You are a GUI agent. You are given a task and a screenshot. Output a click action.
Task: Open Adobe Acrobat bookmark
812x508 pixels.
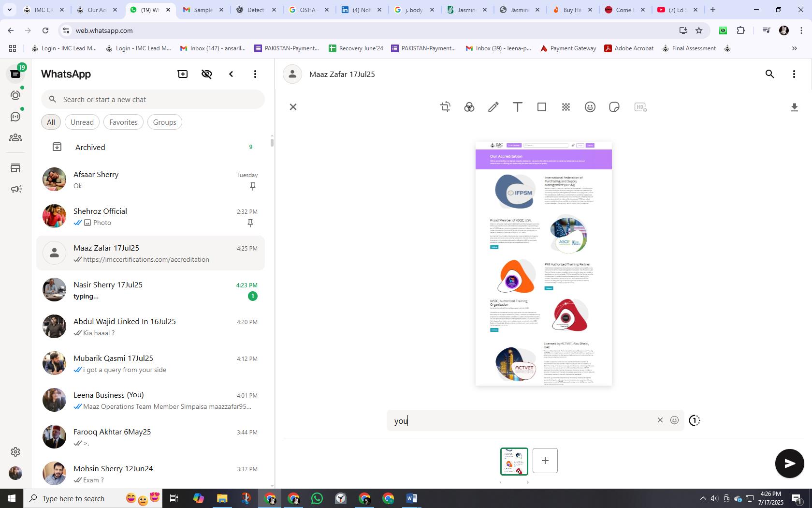[x=629, y=48]
